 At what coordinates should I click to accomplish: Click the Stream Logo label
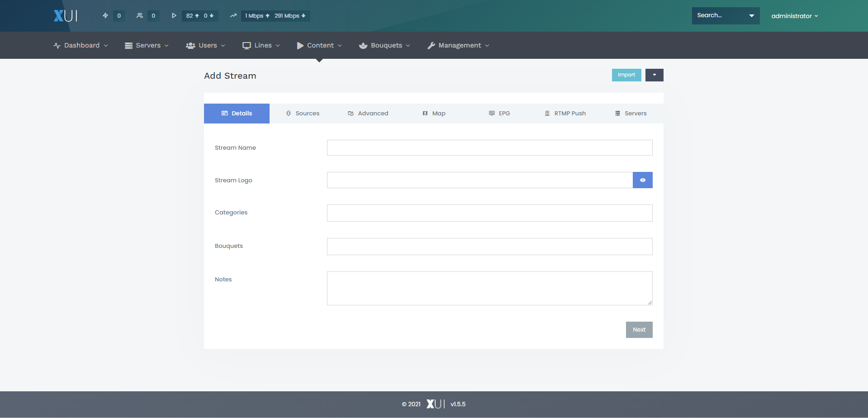pos(233,180)
